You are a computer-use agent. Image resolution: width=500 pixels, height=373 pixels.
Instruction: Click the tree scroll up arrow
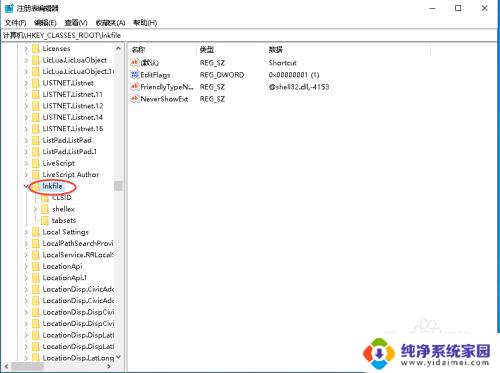tap(118, 49)
